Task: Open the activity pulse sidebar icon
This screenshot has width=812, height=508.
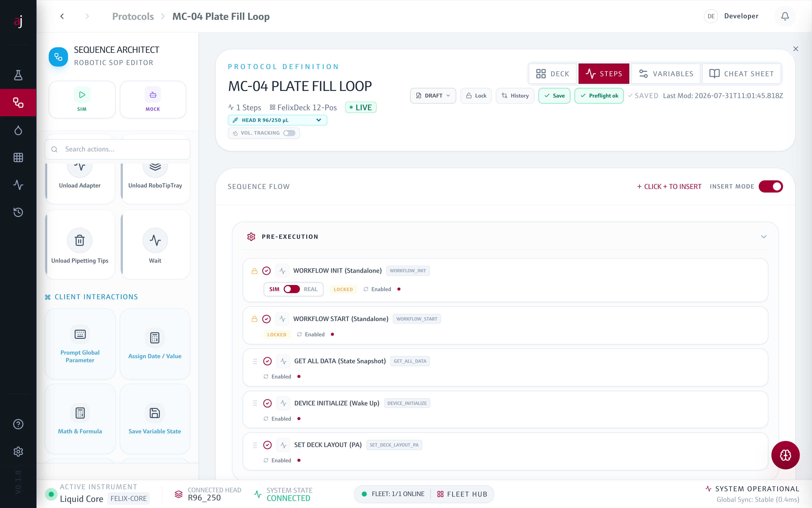Action: coord(18,185)
